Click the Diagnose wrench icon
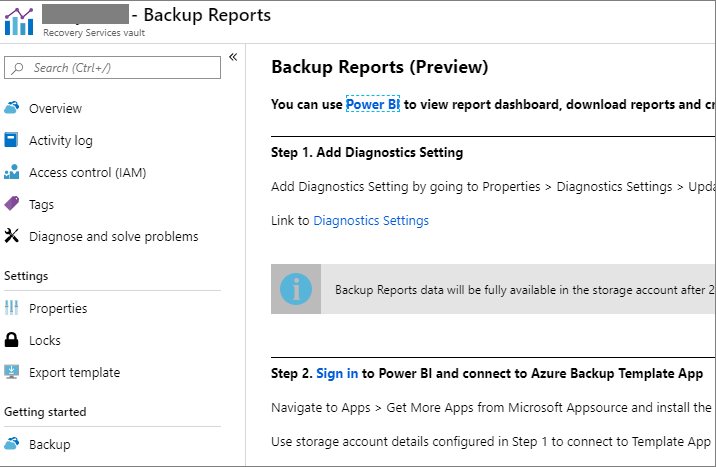This screenshot has width=716, height=467. (11, 236)
